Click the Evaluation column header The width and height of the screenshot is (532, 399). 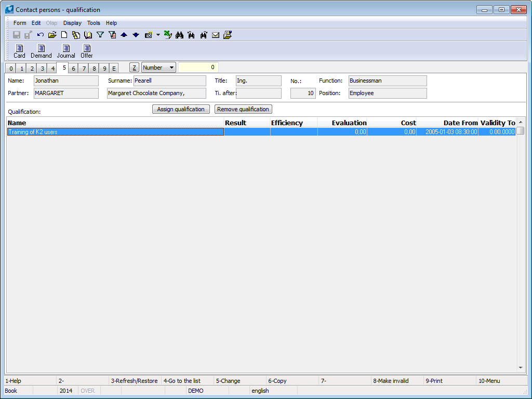tap(342, 123)
